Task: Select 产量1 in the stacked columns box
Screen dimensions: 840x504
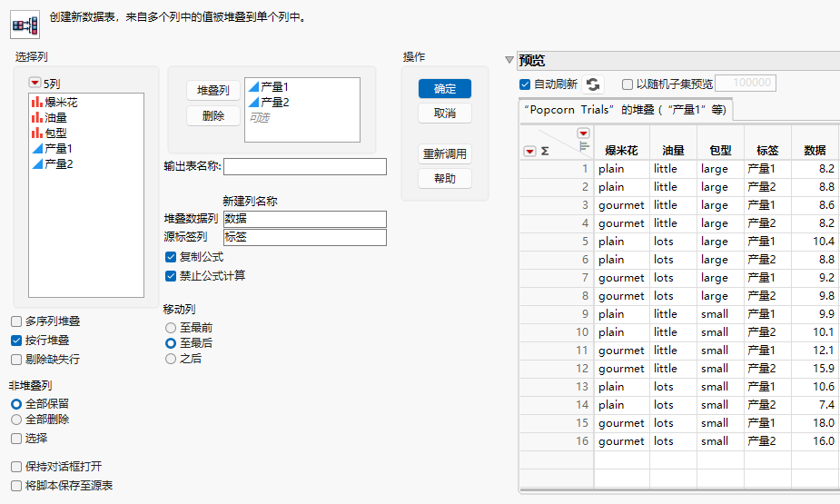Action: (269, 86)
